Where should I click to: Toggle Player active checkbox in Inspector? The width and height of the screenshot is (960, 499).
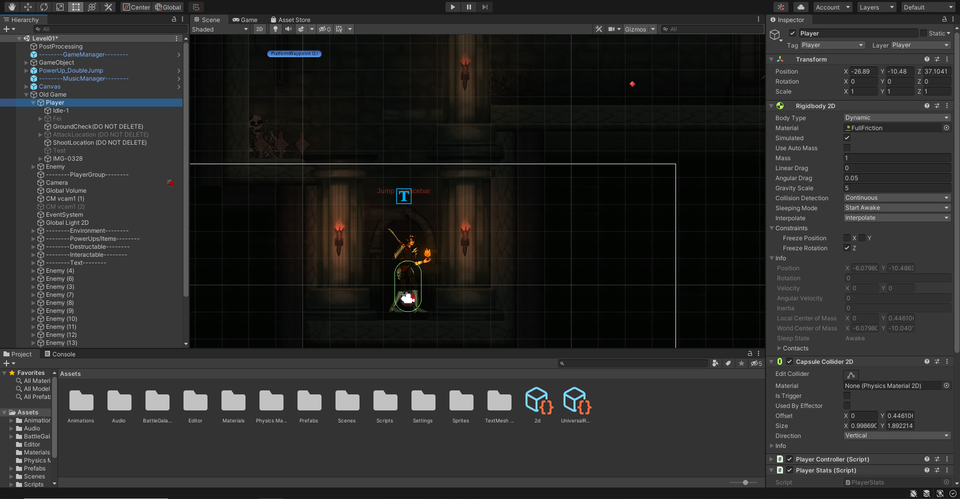pyautogui.click(x=792, y=33)
